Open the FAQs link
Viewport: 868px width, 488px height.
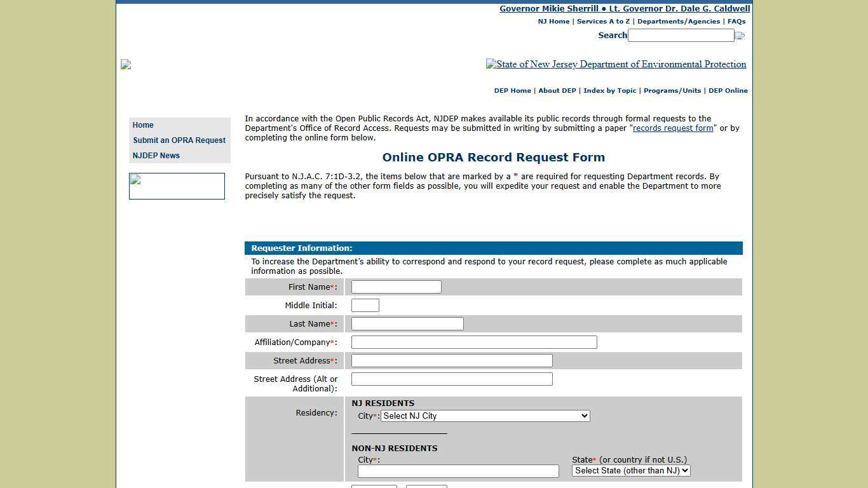point(736,21)
